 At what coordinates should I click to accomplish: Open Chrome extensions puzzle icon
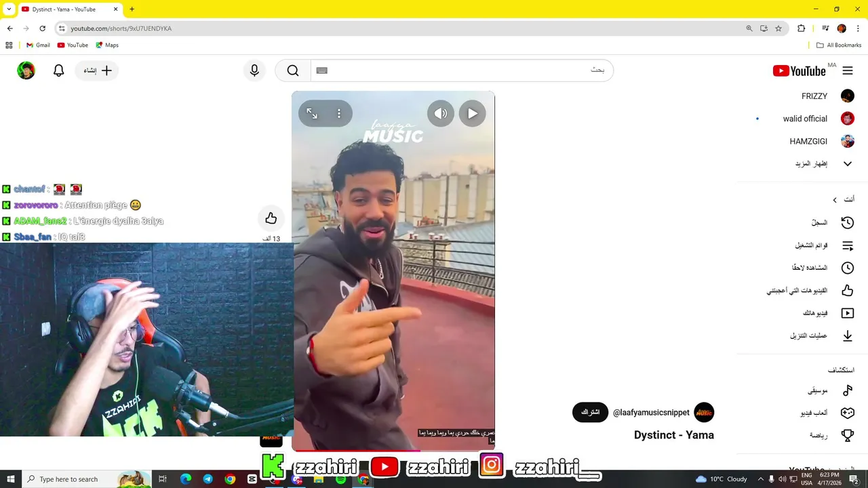pyautogui.click(x=801, y=28)
